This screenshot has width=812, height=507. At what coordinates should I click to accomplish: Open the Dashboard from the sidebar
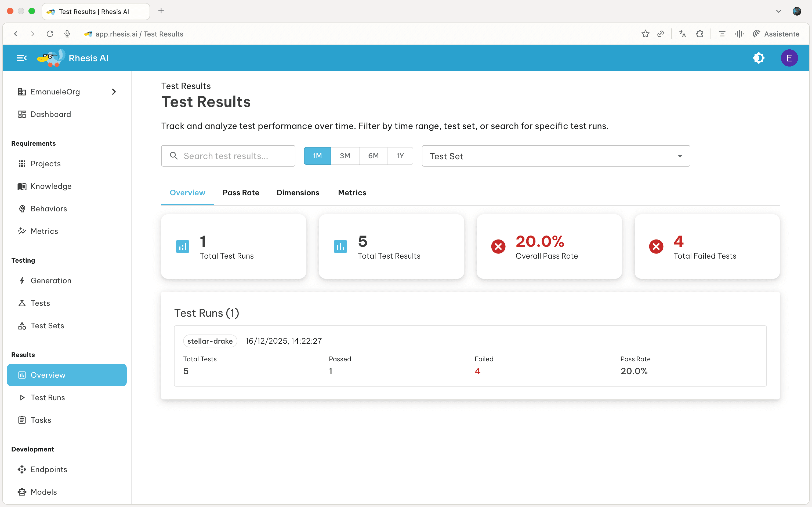pos(51,114)
